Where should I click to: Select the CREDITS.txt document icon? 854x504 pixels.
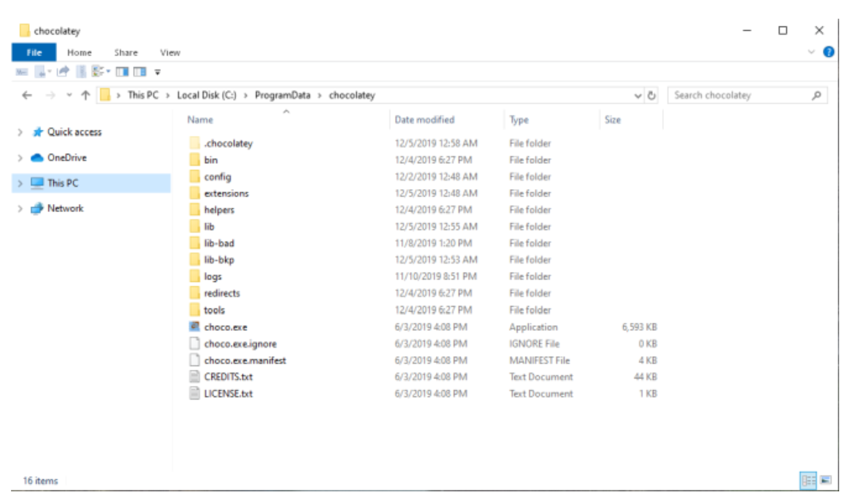[195, 377]
